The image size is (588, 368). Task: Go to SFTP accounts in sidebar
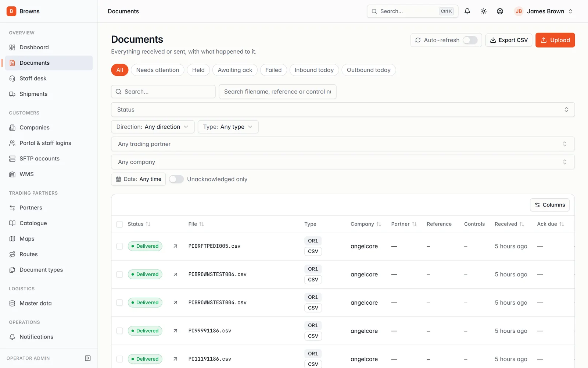pyautogui.click(x=49, y=159)
